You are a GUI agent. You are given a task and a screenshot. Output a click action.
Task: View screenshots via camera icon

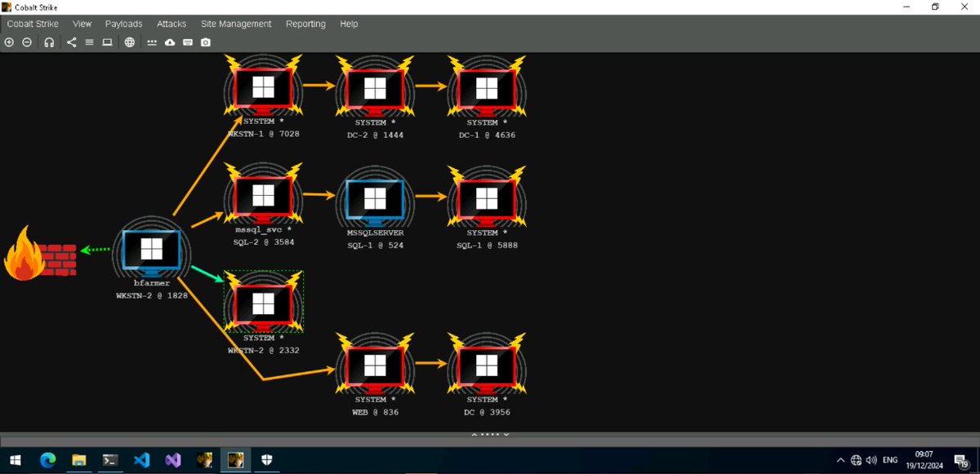(x=206, y=42)
